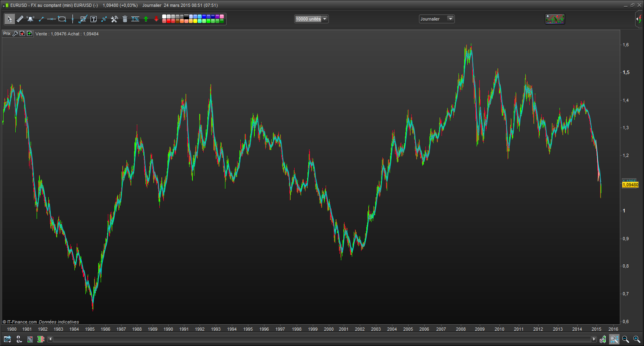Expand the red-green arrows trading side panel
The height and width of the screenshot is (346, 644).
tap(639, 19)
